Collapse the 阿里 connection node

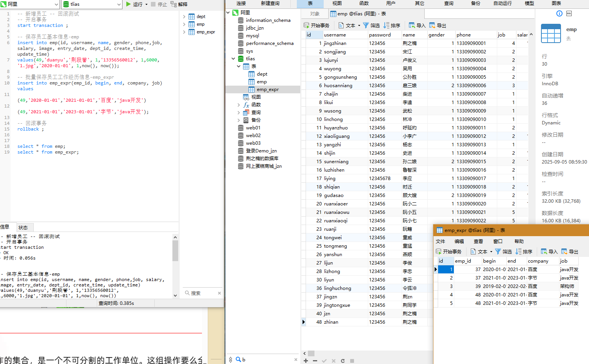tap(228, 13)
